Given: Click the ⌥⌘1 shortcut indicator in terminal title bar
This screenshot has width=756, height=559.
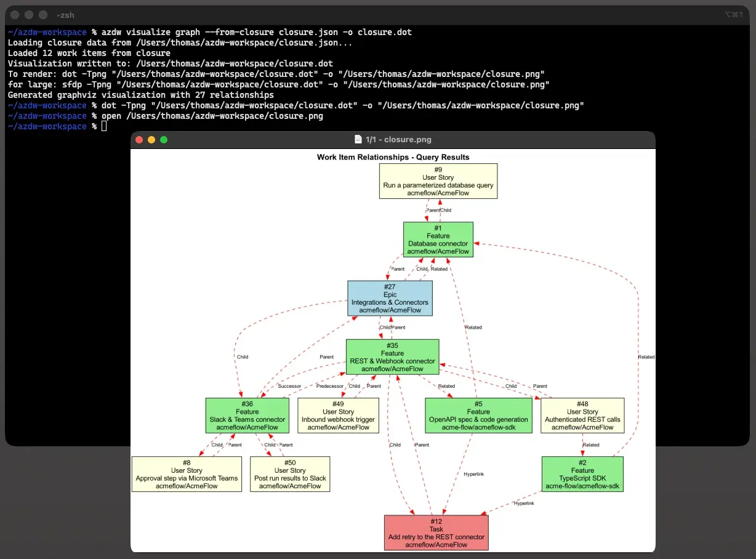Looking at the screenshot, I should (x=734, y=15).
